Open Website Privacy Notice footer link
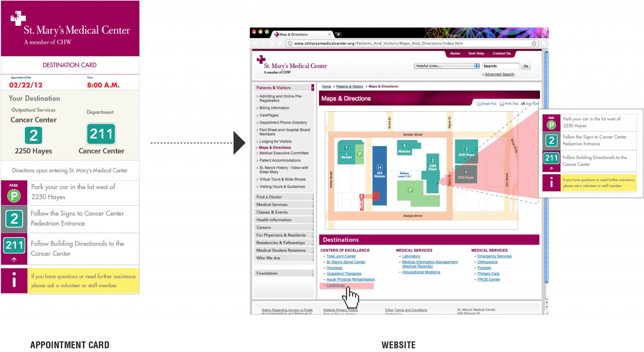Viewport: 644px width, 352px height. click(340, 310)
